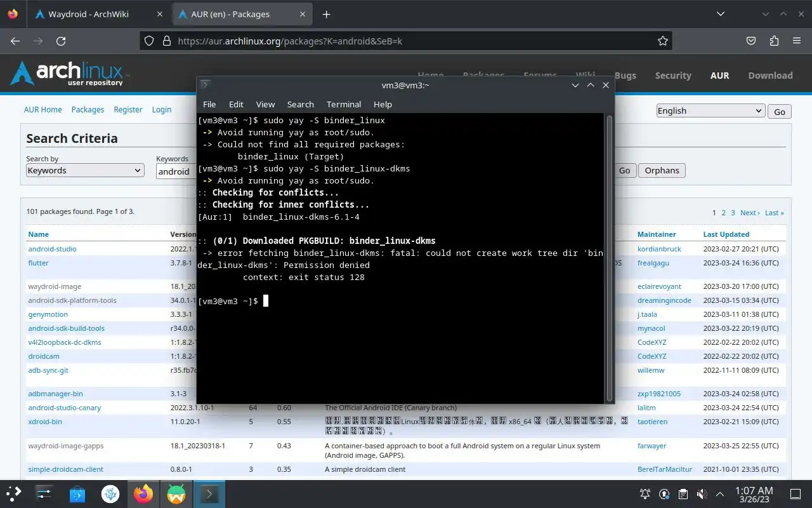Sort the table by Name column
Image resolution: width=812 pixels, height=508 pixels.
pyautogui.click(x=38, y=234)
